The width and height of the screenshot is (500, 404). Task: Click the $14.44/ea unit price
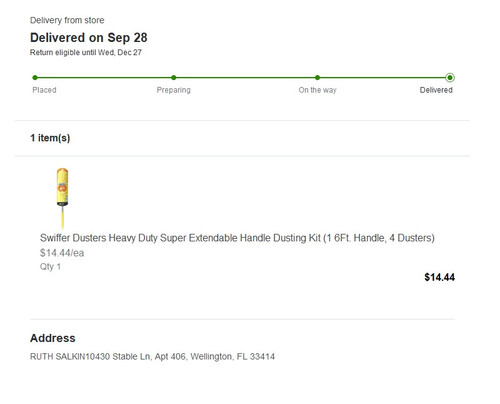point(62,253)
